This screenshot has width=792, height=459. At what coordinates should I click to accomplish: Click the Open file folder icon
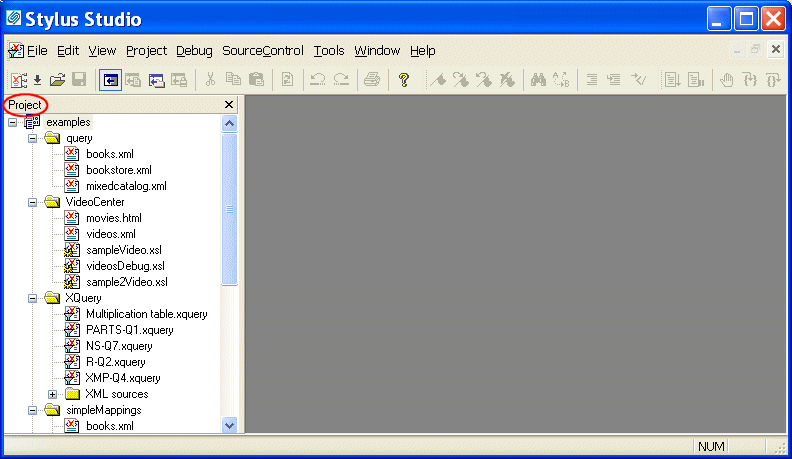point(57,80)
